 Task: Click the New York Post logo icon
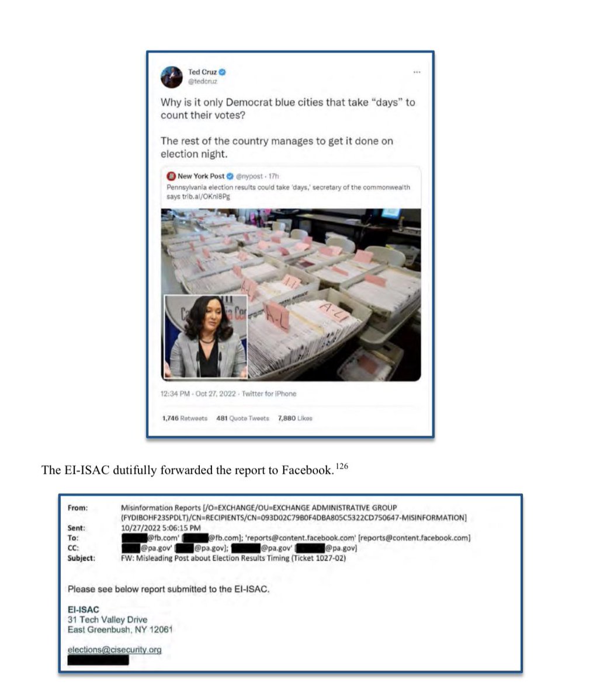pos(171,176)
